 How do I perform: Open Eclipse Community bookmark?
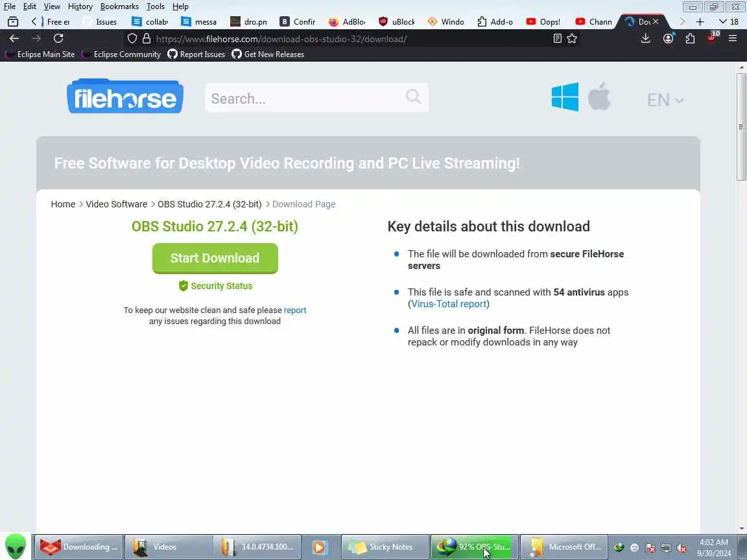121,54
